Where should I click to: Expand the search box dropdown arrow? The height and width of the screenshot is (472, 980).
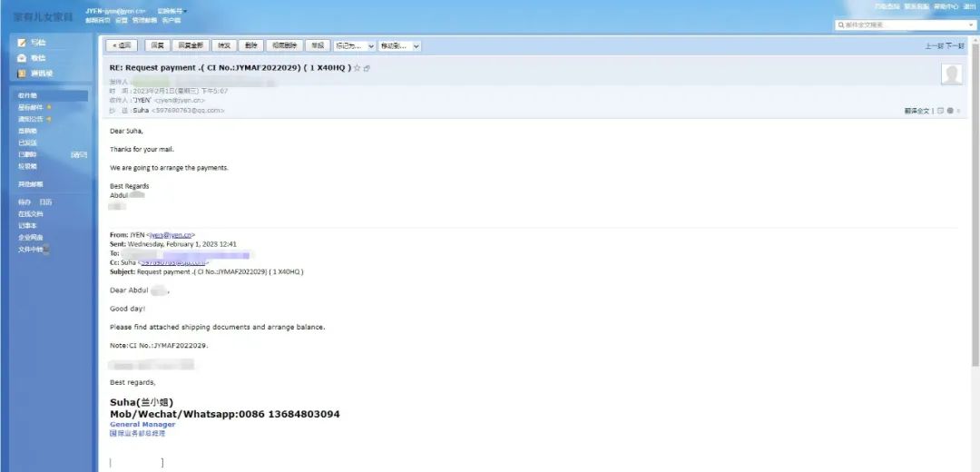tap(973, 25)
